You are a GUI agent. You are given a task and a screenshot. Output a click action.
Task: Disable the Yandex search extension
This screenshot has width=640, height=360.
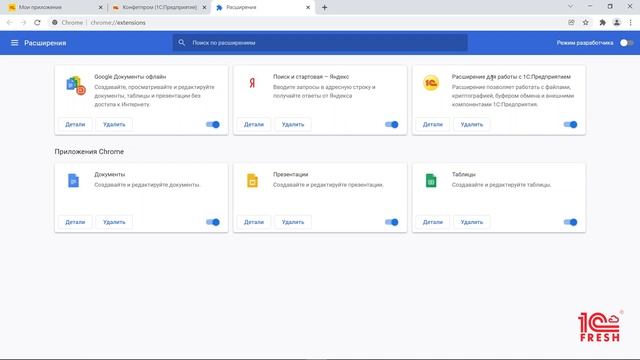[391, 124]
